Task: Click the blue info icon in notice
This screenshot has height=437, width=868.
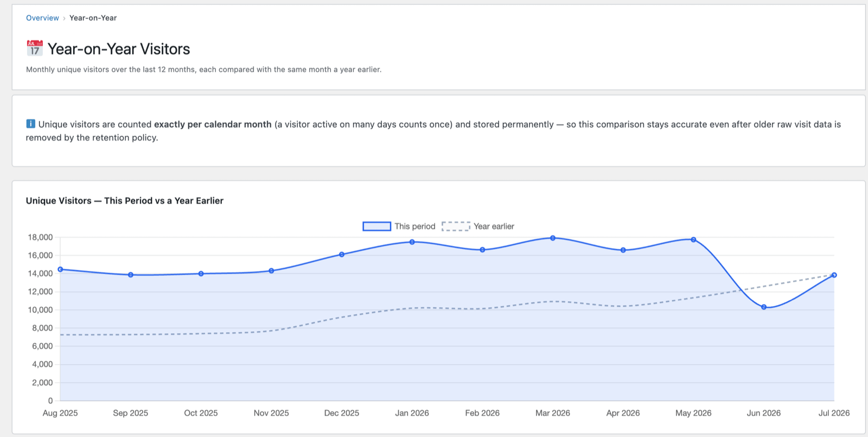Action: 30,124
